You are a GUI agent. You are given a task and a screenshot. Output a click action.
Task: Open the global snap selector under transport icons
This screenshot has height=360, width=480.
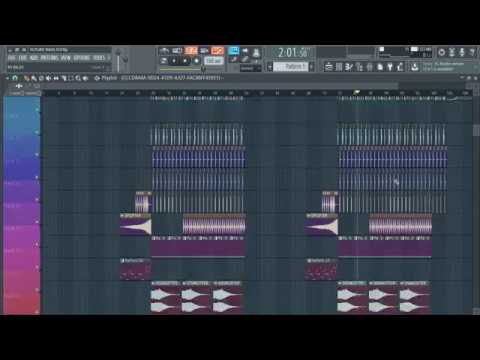[x=251, y=68]
